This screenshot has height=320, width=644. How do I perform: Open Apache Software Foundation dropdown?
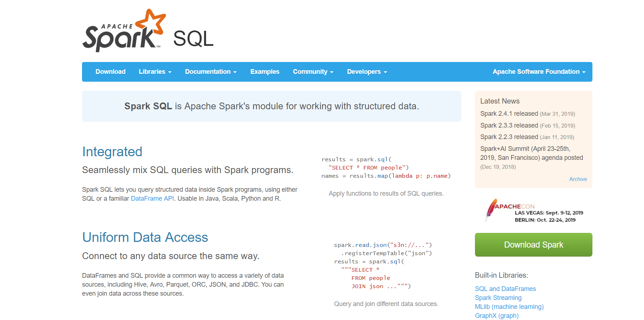[x=539, y=72]
